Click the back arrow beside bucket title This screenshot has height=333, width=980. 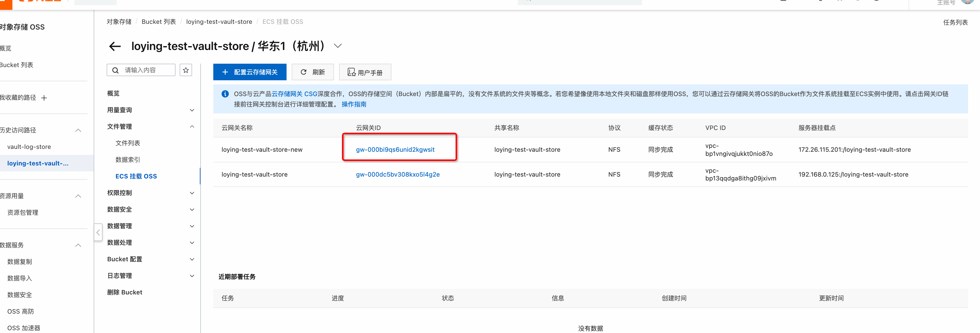click(x=115, y=46)
